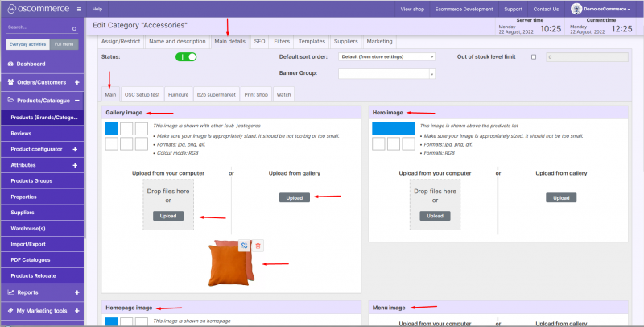Click the hamburger menu icon beside Help

(x=78, y=8)
